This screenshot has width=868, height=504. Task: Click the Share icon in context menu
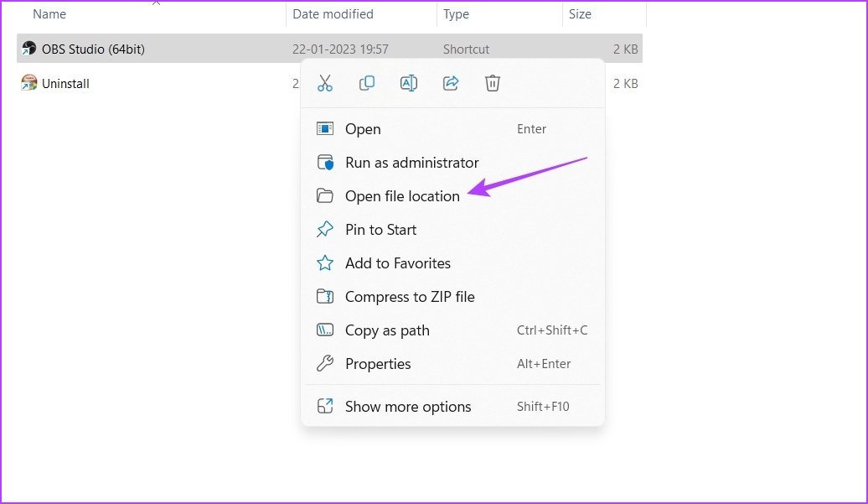click(x=451, y=83)
